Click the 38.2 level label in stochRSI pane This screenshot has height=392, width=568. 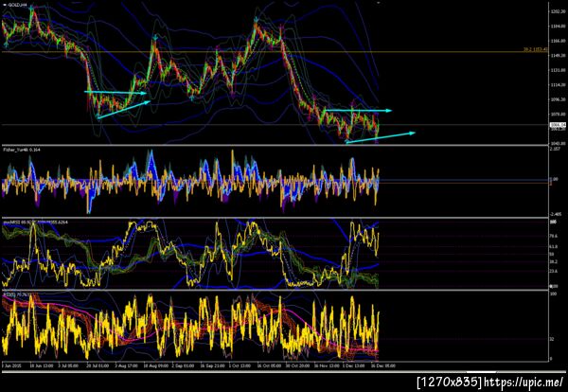click(554, 261)
